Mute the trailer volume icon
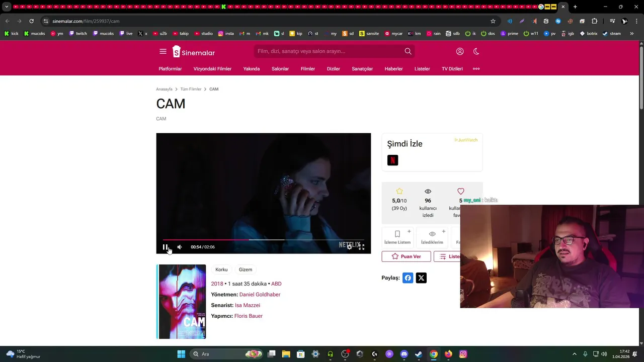The width and height of the screenshot is (644, 362). click(180, 247)
